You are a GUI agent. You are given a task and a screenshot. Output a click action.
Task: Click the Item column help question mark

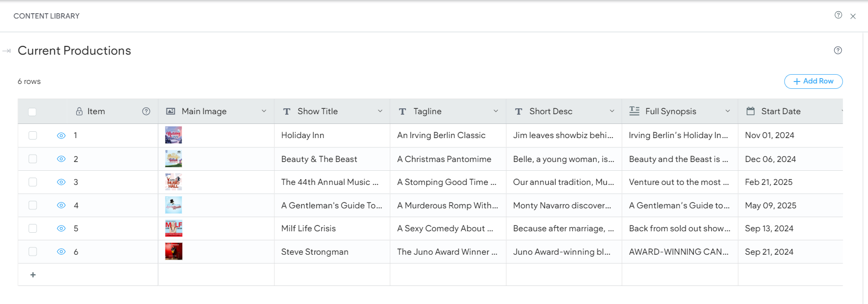coord(146,111)
